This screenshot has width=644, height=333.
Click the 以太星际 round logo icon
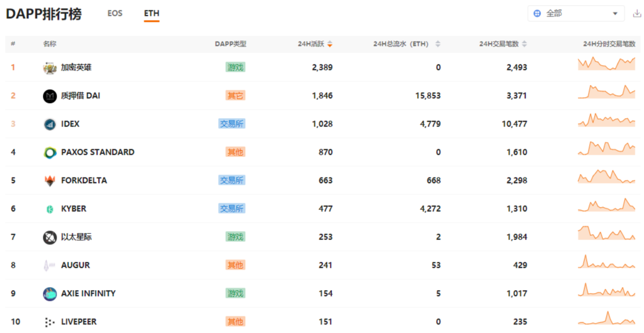click(x=50, y=237)
